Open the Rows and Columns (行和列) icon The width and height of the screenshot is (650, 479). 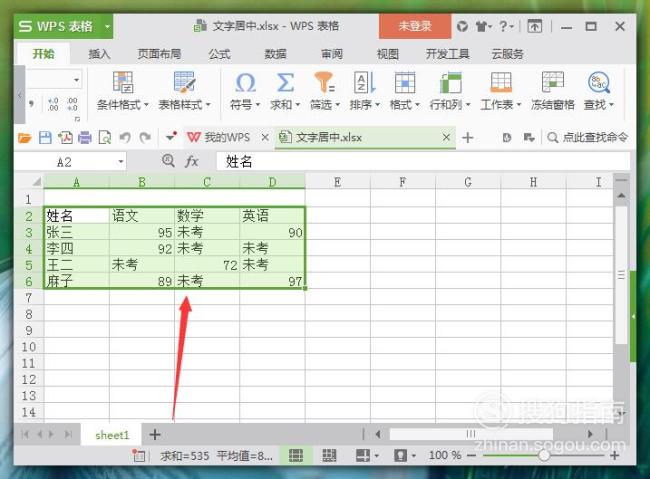(x=450, y=82)
